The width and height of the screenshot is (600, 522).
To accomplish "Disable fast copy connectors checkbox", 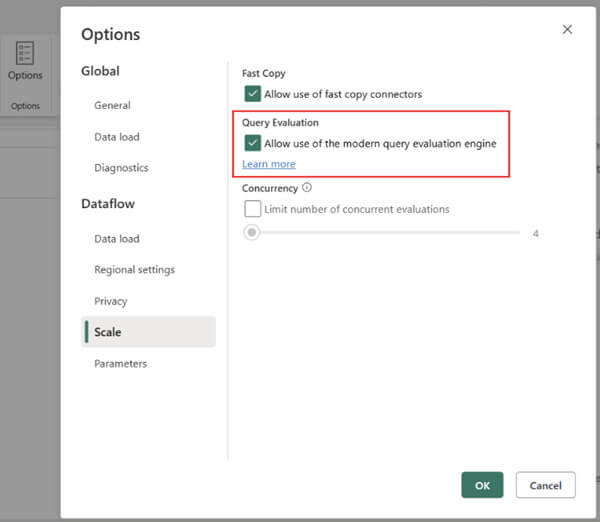I will 252,94.
